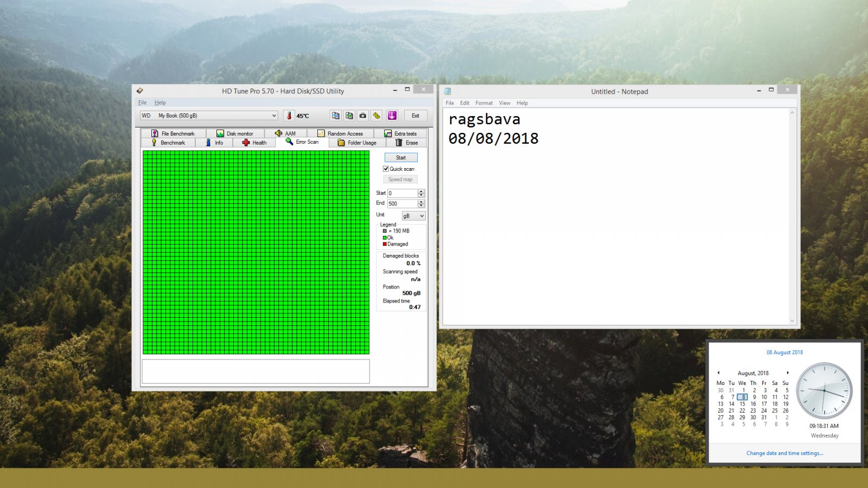
Task: Increase the End value with up spinner
Action: pyautogui.click(x=421, y=202)
